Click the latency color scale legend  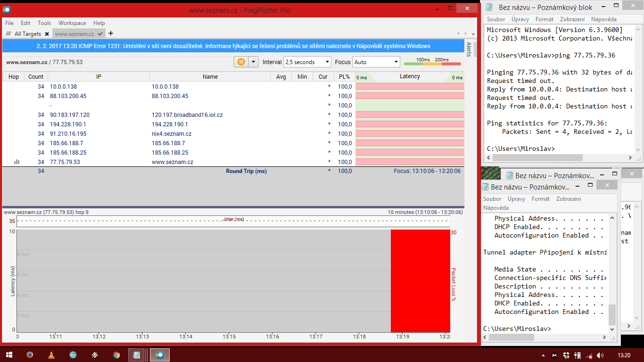click(x=432, y=62)
